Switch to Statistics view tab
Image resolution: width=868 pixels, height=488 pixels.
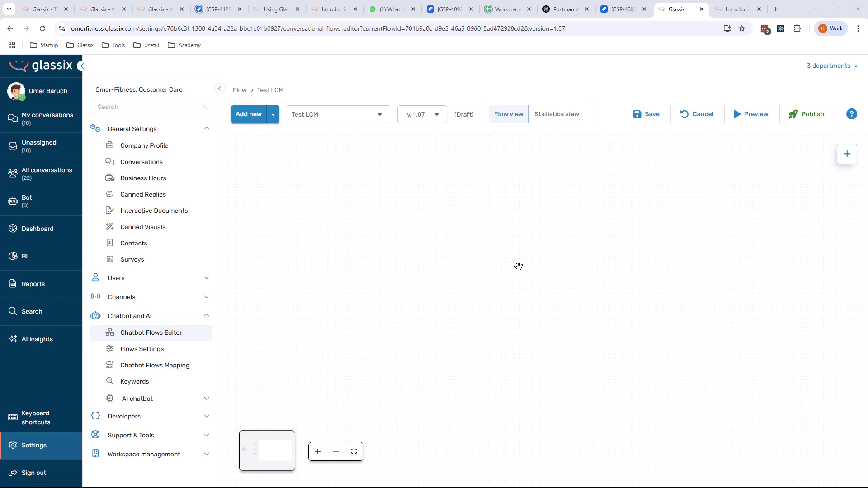tap(557, 114)
